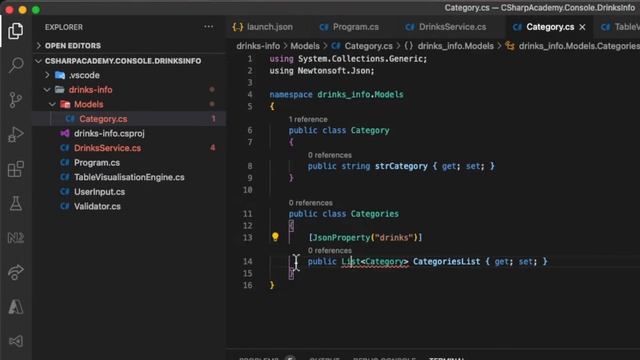640x360 pixels.
Task: Click the Models breadcrumb segment
Action: pos(305,46)
